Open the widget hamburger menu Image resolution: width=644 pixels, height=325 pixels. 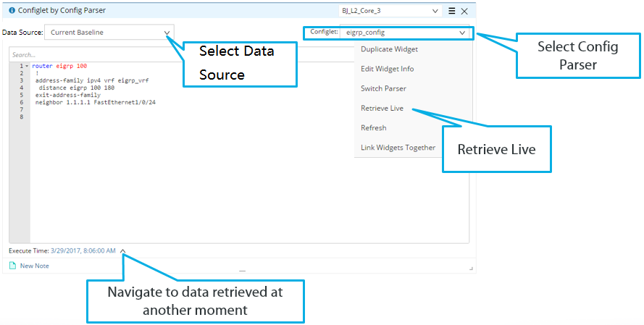click(452, 11)
